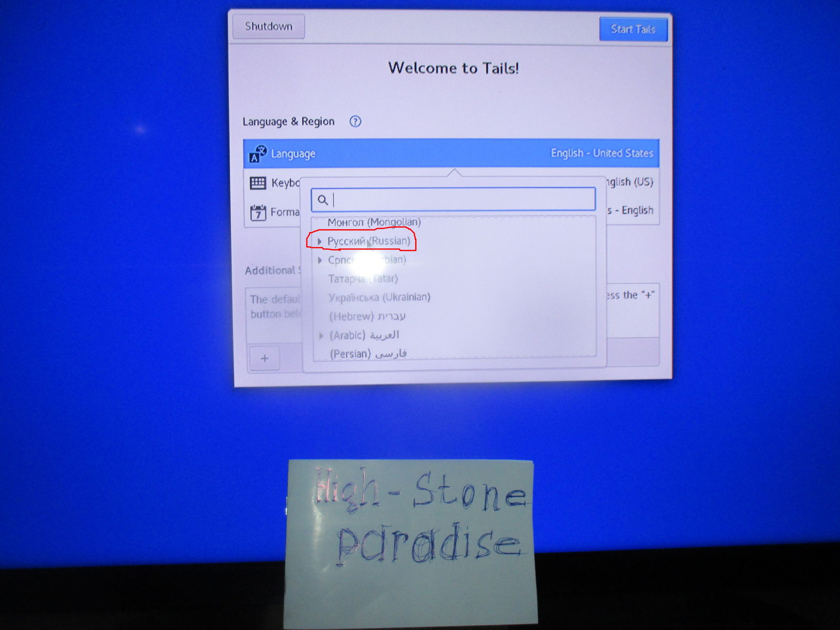840x630 pixels.
Task: Select Монгол (Mongolian) in the list
Action: point(374,222)
